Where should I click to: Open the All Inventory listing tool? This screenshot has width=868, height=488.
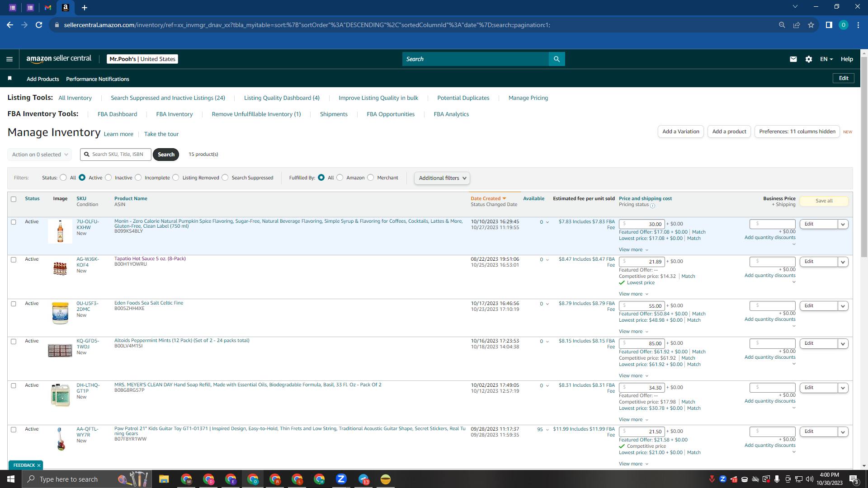click(75, 98)
